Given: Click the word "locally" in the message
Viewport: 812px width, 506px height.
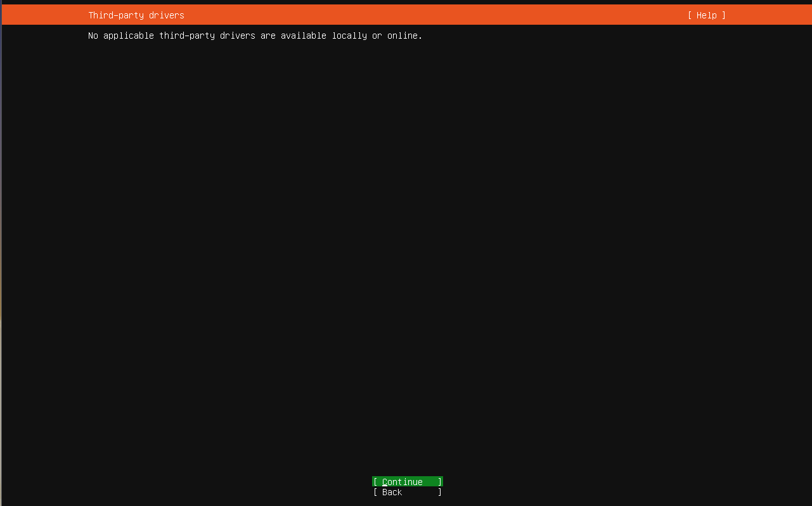Looking at the screenshot, I should point(349,36).
